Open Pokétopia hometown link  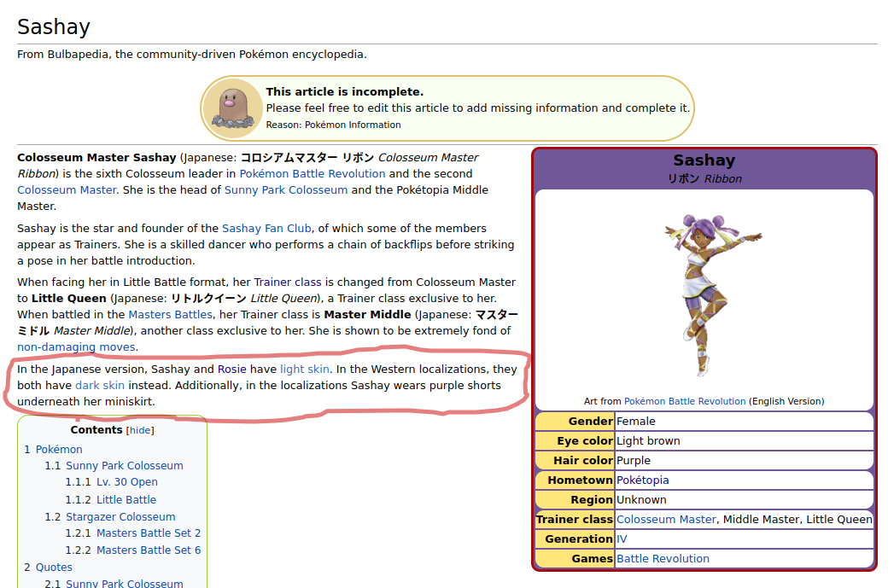coord(643,480)
